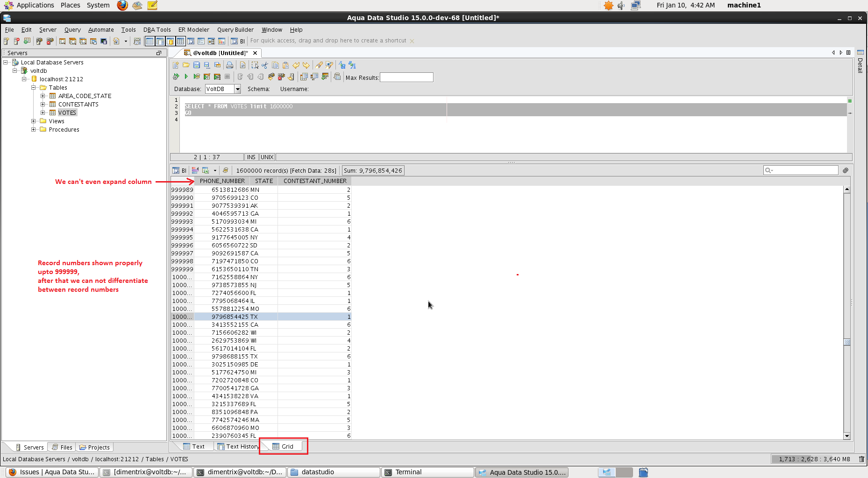Save the query script
Viewport: 868px width, 478px height.
point(197,65)
